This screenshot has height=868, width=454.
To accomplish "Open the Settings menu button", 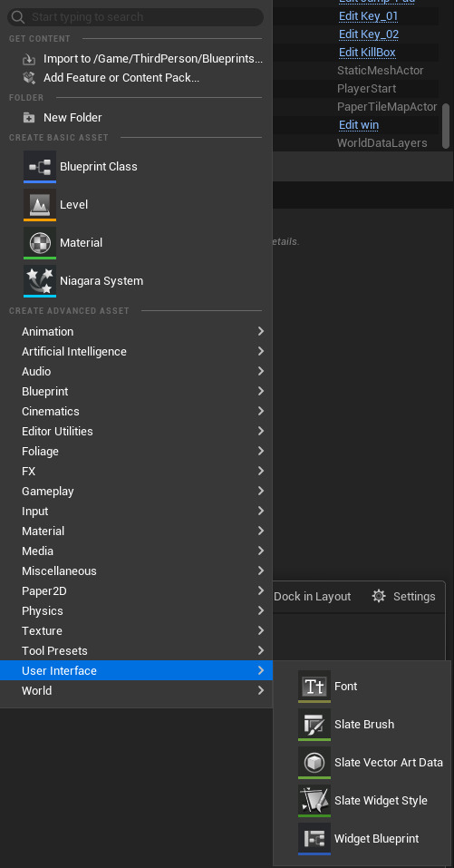I will (x=403, y=596).
